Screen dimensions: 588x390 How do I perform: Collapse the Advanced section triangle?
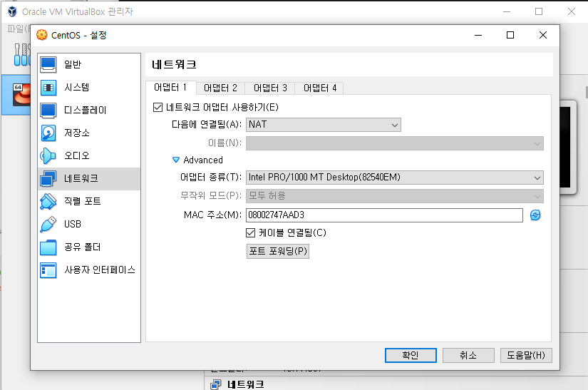(175, 160)
